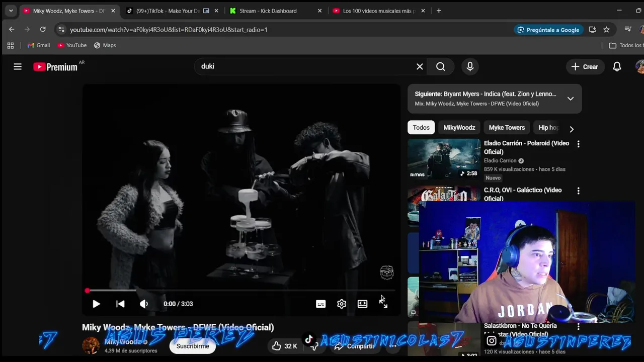Show more filter chips with the arrow
The height and width of the screenshot is (362, 644).
tap(571, 129)
